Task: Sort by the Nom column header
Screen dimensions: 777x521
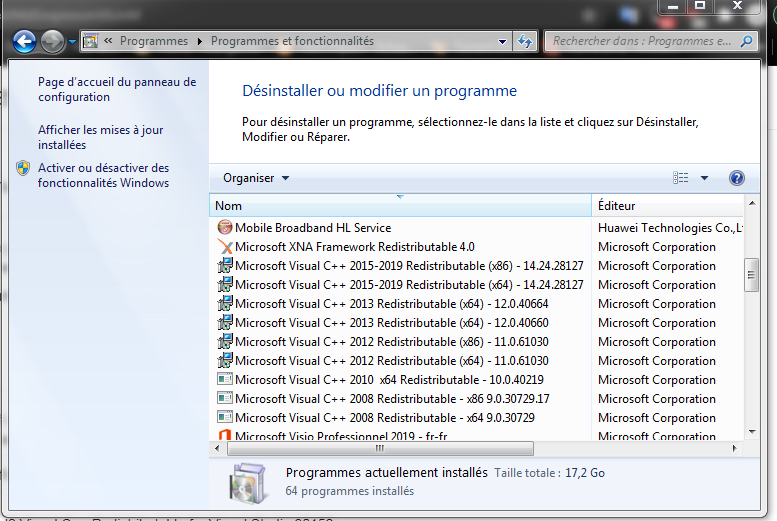Action: [x=400, y=205]
